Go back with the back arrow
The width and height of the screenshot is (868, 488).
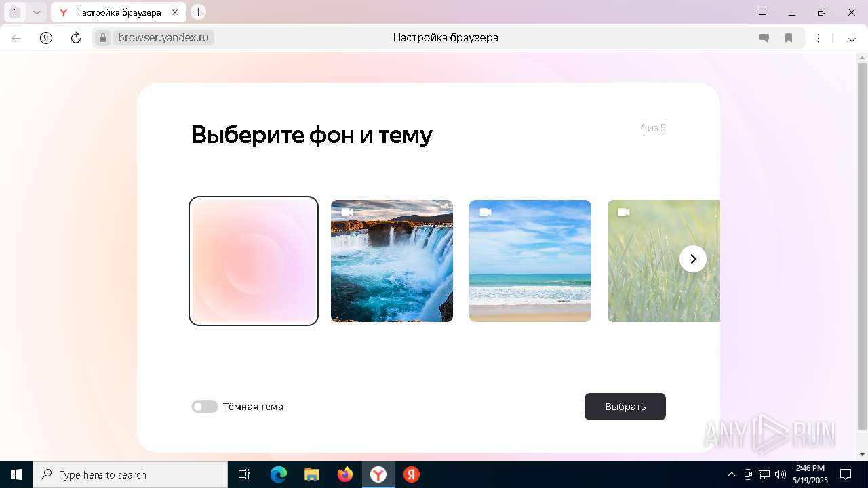tap(16, 38)
